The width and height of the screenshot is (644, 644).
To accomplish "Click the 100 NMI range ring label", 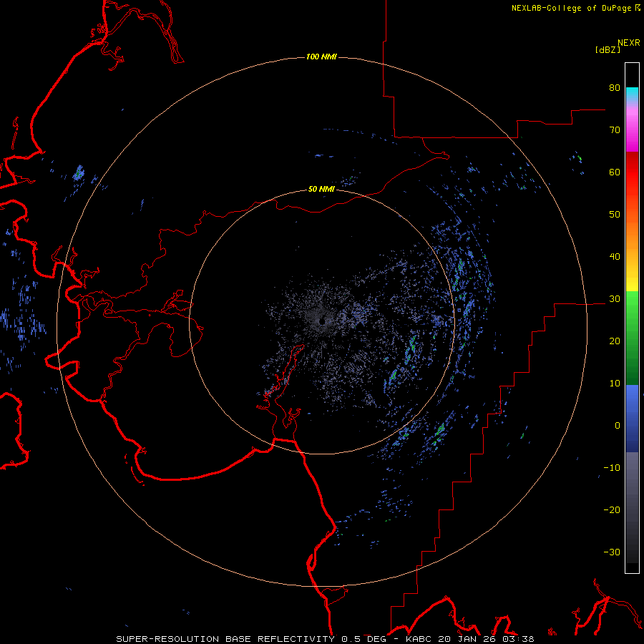I will tap(321, 57).
